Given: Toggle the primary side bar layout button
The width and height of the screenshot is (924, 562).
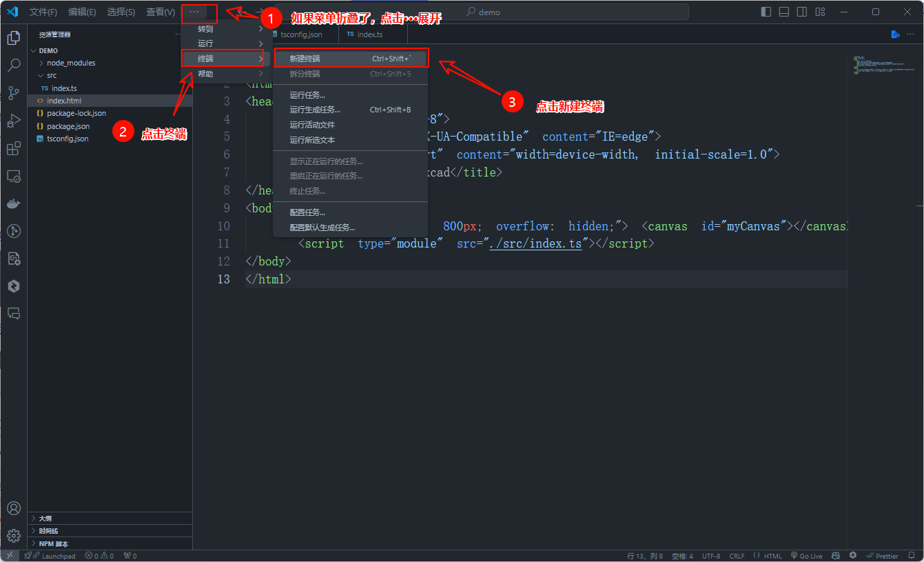Looking at the screenshot, I should pyautogui.click(x=766, y=12).
